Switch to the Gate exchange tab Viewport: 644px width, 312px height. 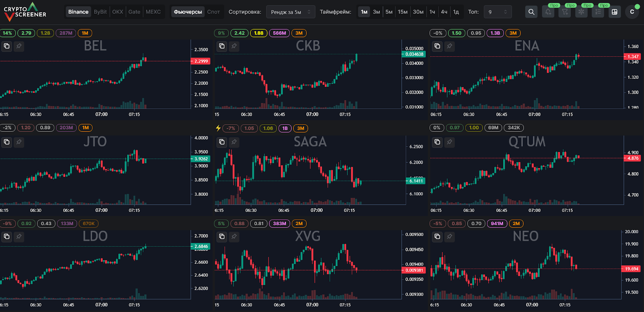click(134, 12)
